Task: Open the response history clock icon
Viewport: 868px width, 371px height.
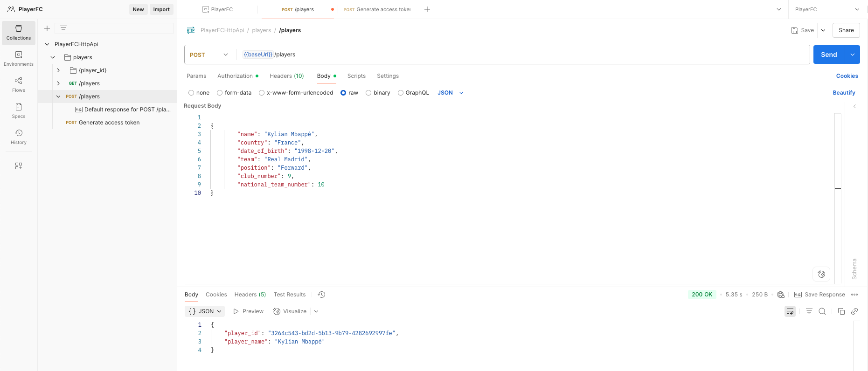Action: 321,295
